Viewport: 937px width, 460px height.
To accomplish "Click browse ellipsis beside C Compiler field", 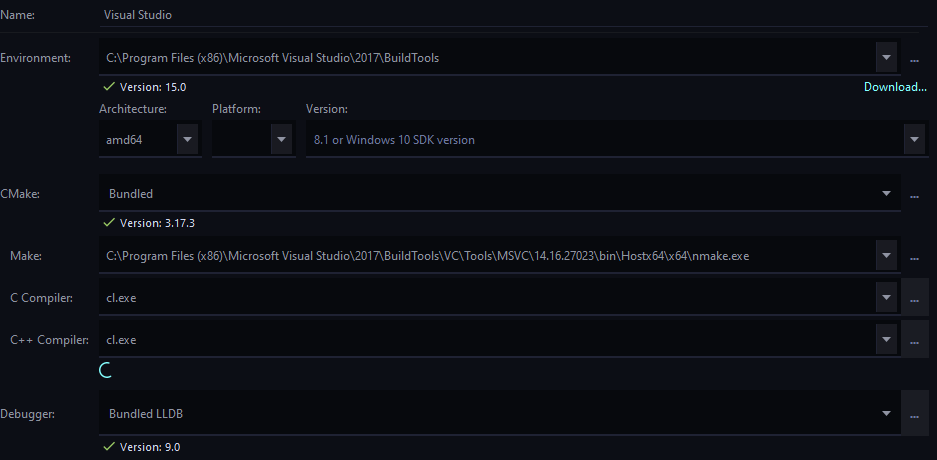I will pos(914,298).
